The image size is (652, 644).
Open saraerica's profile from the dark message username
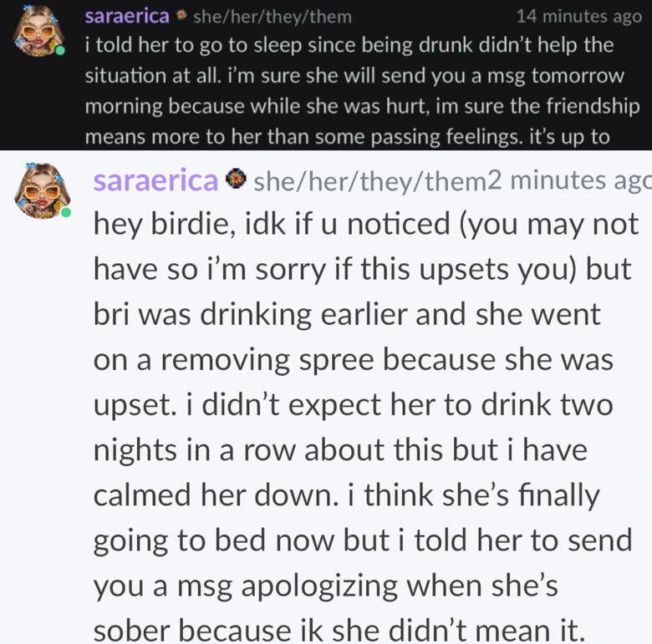click(127, 17)
